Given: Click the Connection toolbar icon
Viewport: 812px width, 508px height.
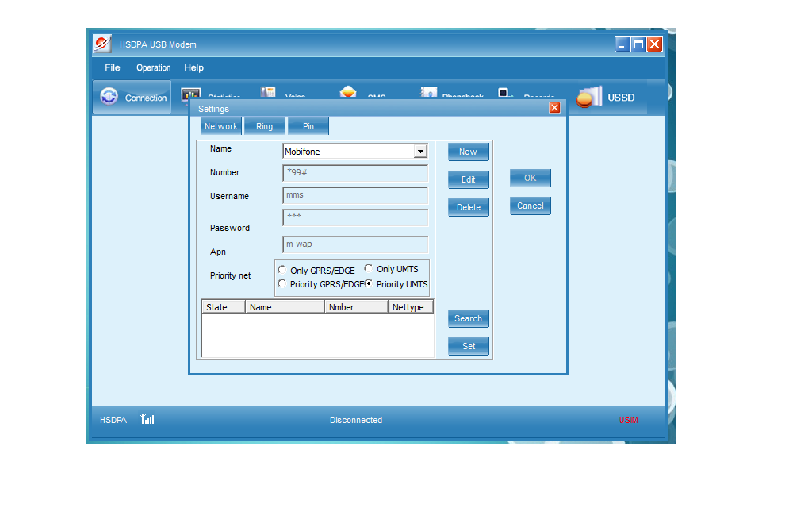Looking at the screenshot, I should [x=109, y=98].
